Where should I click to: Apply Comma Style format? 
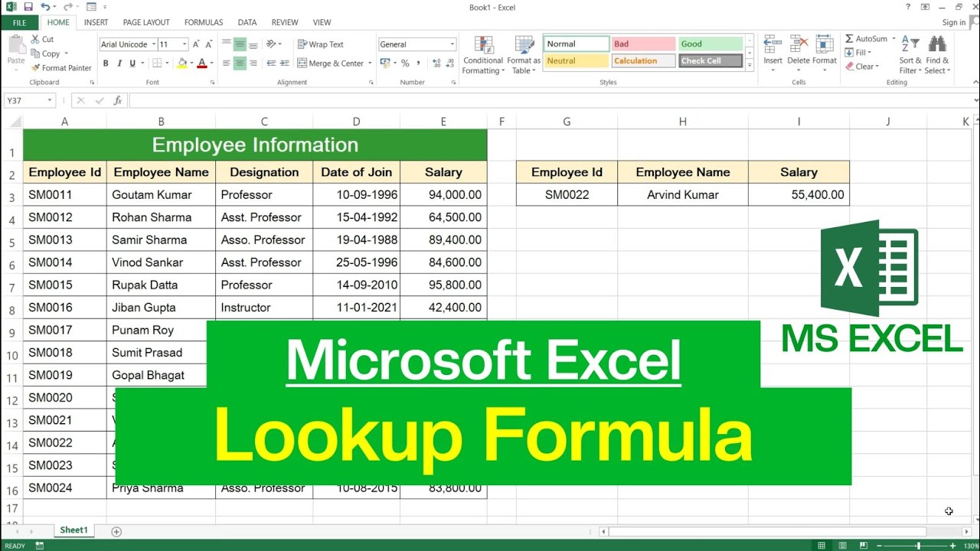tap(419, 64)
